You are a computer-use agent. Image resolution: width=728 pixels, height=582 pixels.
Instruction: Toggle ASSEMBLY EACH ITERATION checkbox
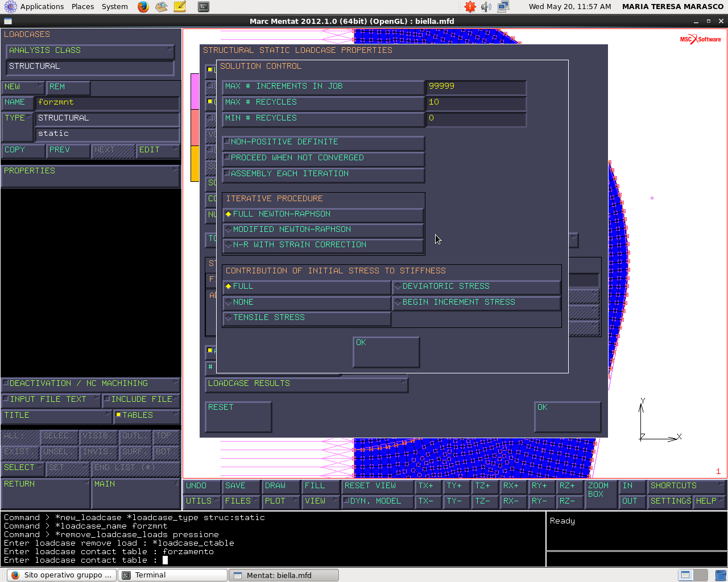pyautogui.click(x=323, y=174)
